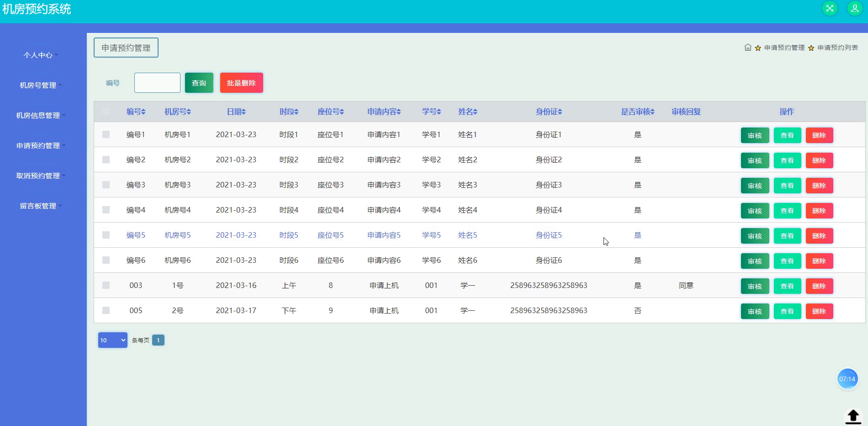Sort by 座位号 column arrows
868x426 pixels.
pyautogui.click(x=342, y=112)
